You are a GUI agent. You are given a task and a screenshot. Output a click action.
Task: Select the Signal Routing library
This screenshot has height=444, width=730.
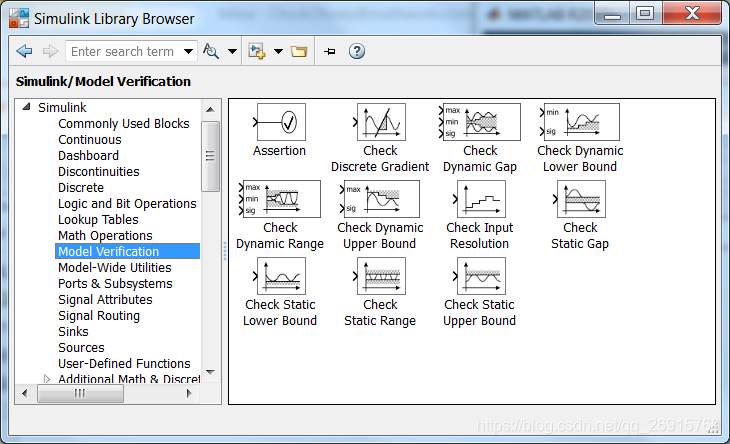pos(99,316)
